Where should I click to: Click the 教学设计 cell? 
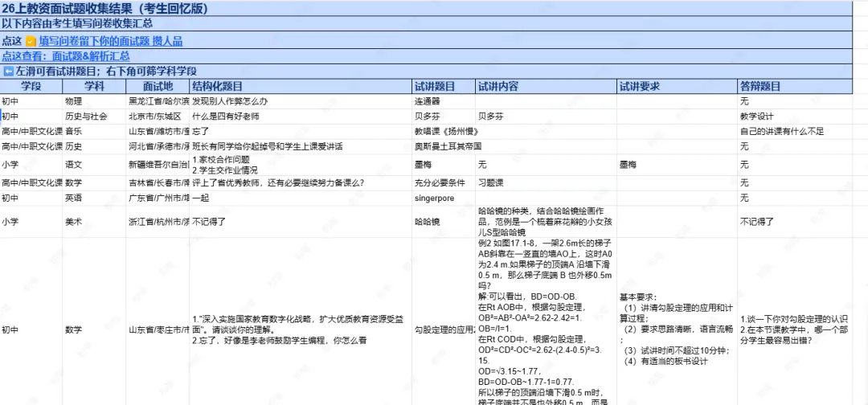[x=795, y=117]
